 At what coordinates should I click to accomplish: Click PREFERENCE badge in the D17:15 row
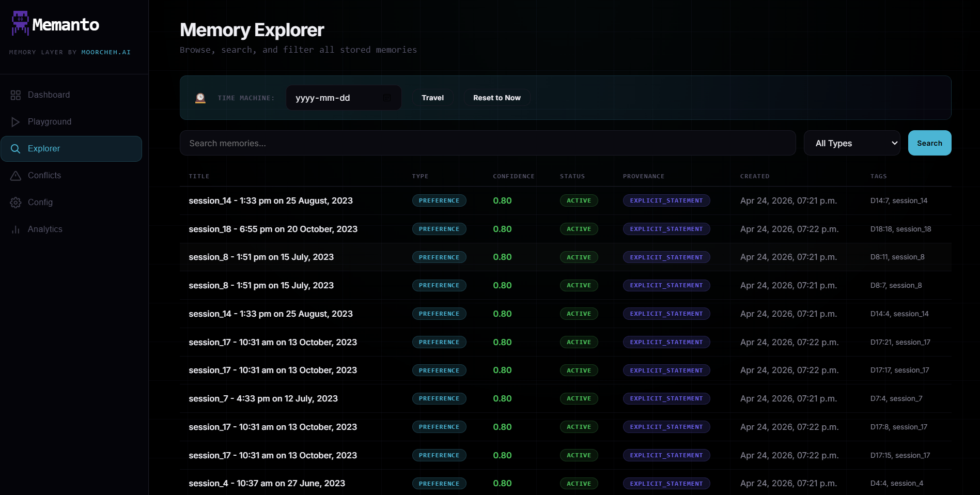pos(439,455)
